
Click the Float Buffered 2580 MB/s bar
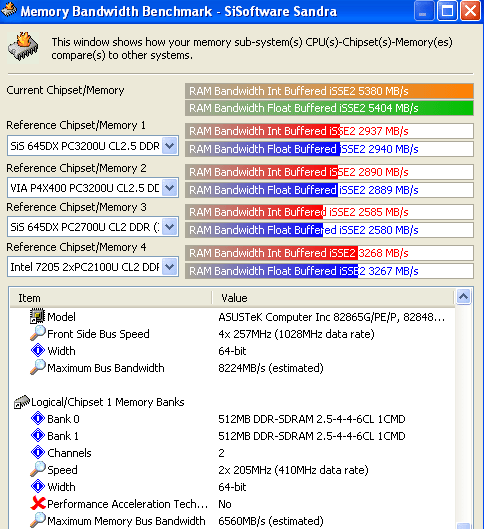(329, 230)
